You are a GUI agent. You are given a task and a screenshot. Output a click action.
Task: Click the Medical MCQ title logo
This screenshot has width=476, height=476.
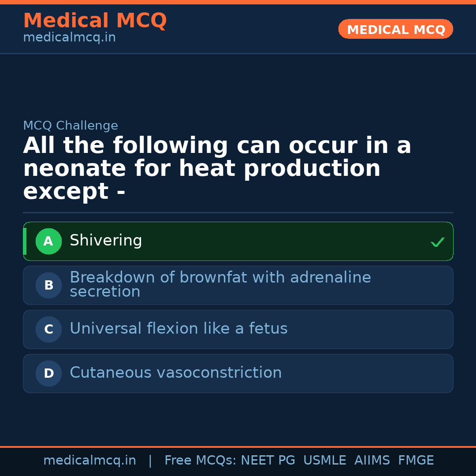click(95, 21)
